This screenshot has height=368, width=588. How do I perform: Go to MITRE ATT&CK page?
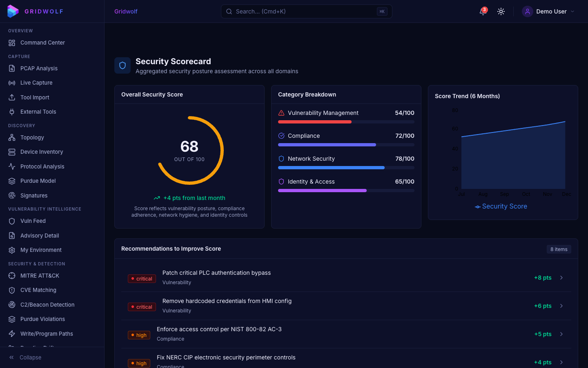coord(40,276)
